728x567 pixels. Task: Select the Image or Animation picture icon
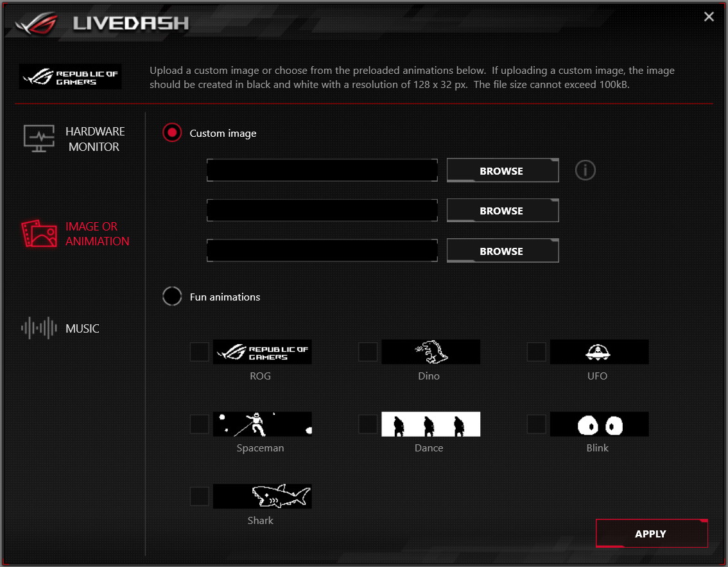click(39, 234)
